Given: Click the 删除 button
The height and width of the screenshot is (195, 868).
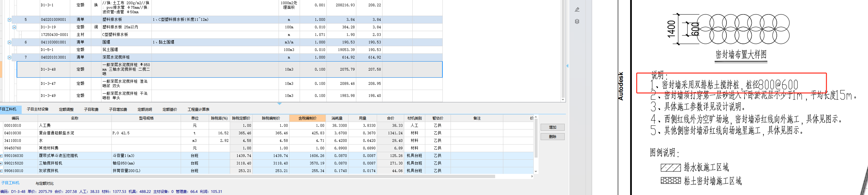Looking at the screenshot, I should pos(552,137).
